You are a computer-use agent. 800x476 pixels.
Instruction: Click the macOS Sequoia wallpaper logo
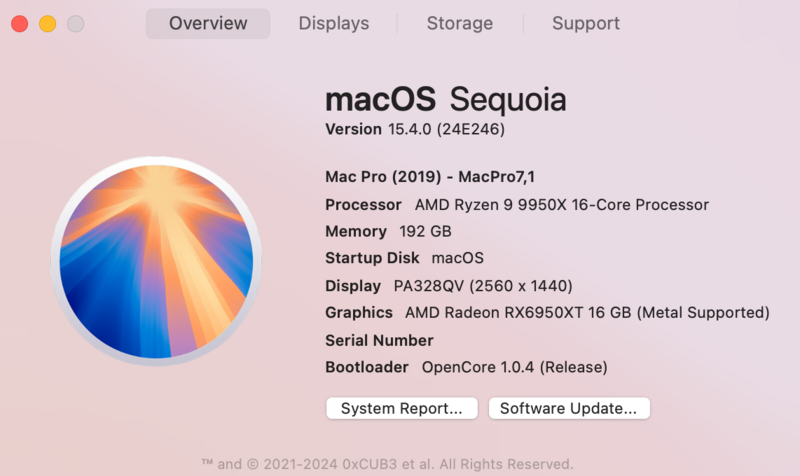tap(156, 260)
